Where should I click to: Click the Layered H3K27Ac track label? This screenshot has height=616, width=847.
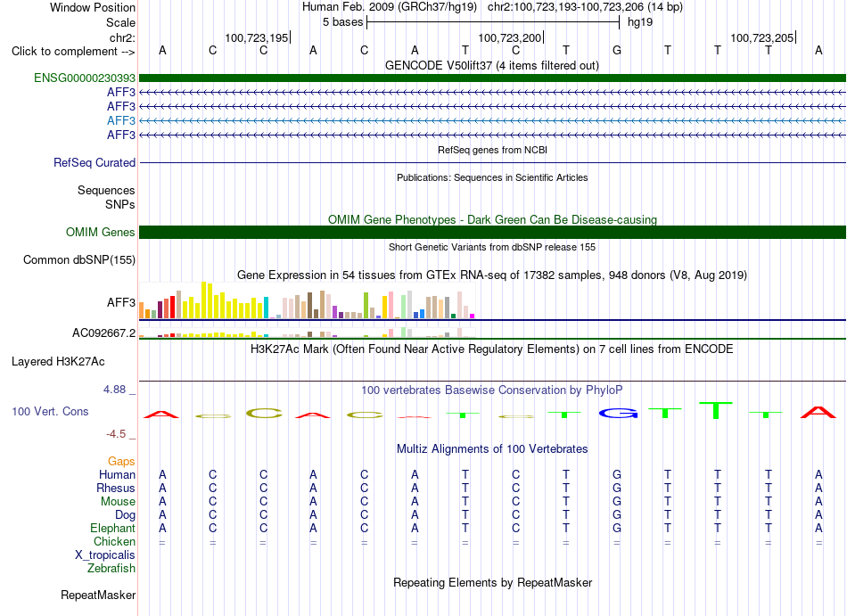click(58, 362)
